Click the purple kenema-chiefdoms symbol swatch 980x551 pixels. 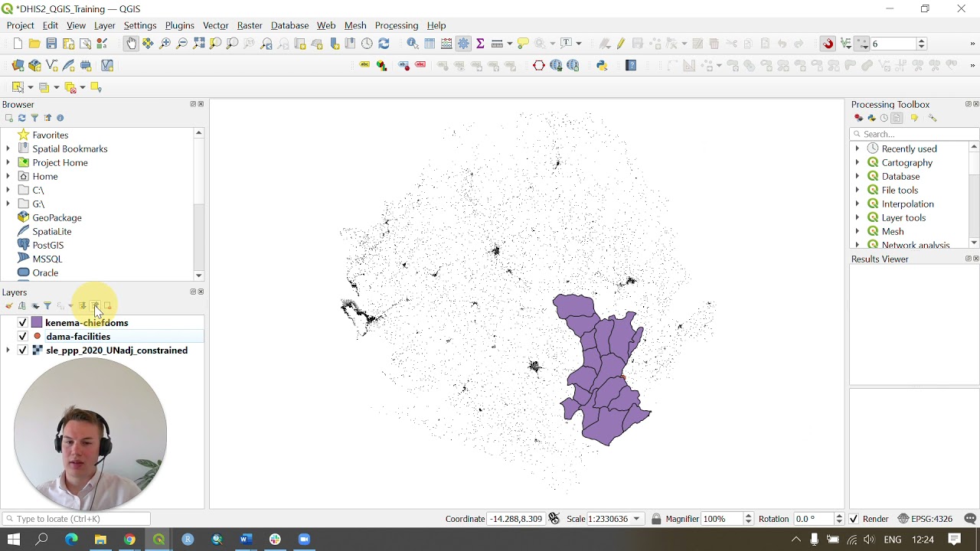pos(37,323)
